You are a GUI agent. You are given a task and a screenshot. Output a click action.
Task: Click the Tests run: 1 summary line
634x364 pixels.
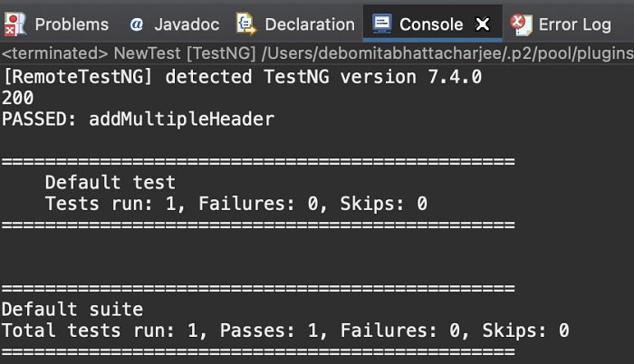pyautogui.click(x=235, y=203)
